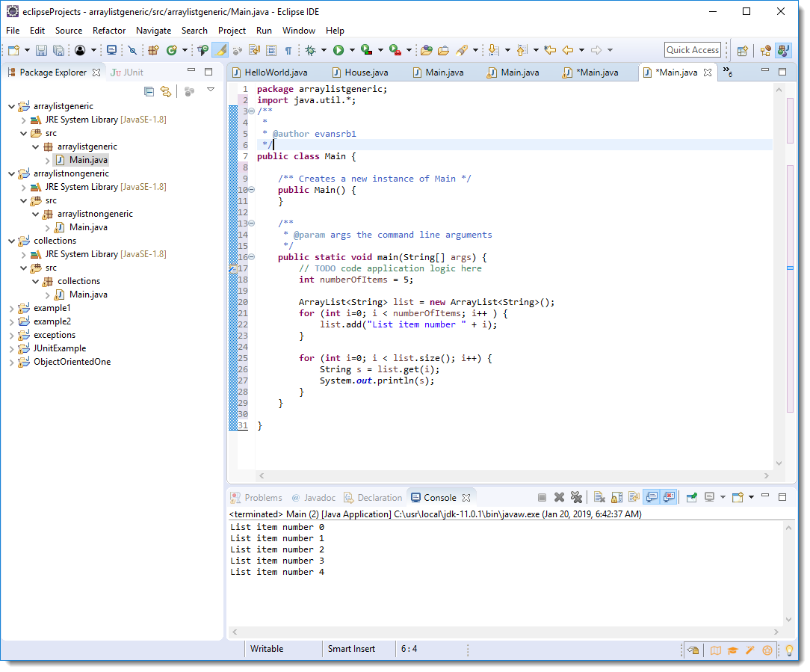Image resolution: width=810 pixels, height=672 pixels.
Task: Toggle Word Wrap in Console toolbar
Action: click(x=634, y=497)
